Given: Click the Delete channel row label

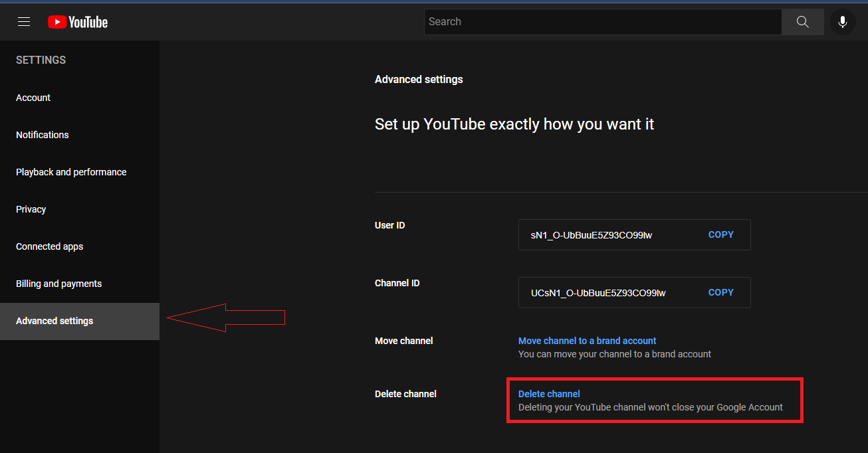Looking at the screenshot, I should 405,394.
